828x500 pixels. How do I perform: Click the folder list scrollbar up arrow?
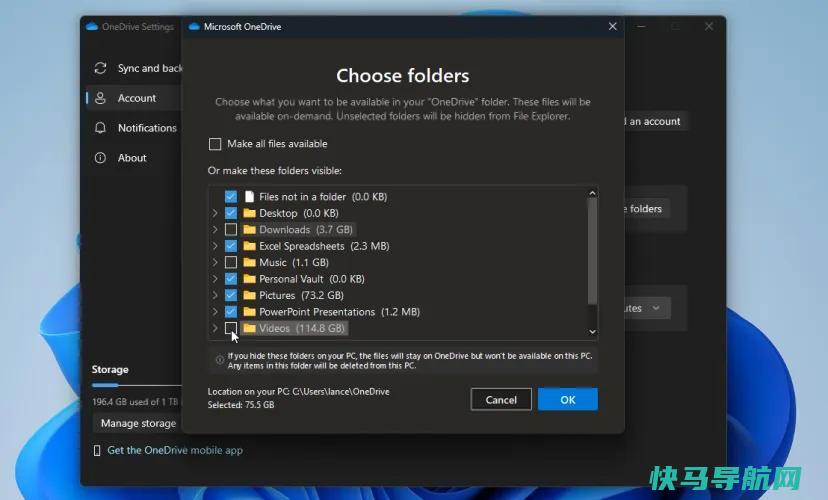pyautogui.click(x=592, y=193)
